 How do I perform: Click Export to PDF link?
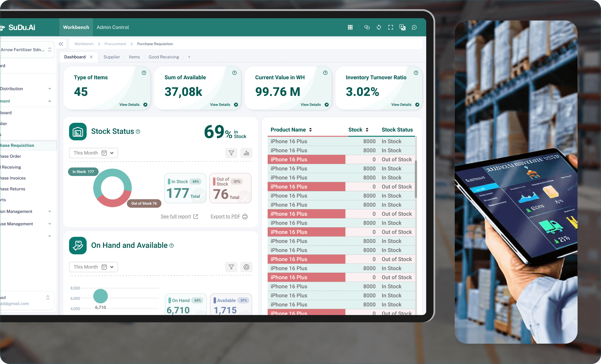pyautogui.click(x=229, y=216)
